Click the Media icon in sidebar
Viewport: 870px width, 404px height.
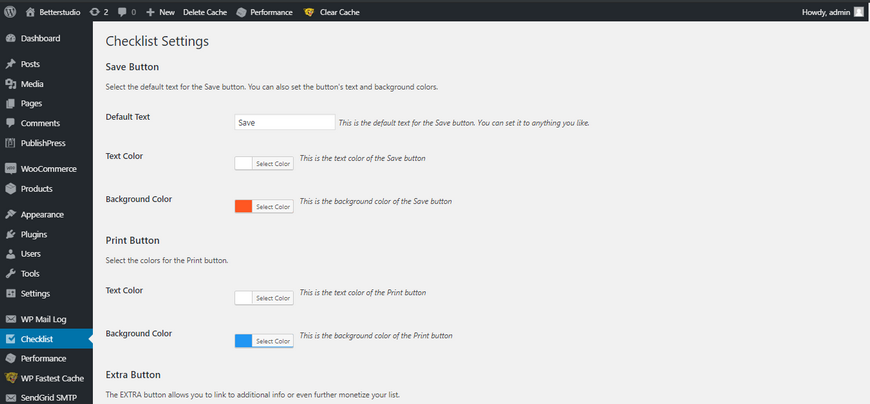point(11,84)
